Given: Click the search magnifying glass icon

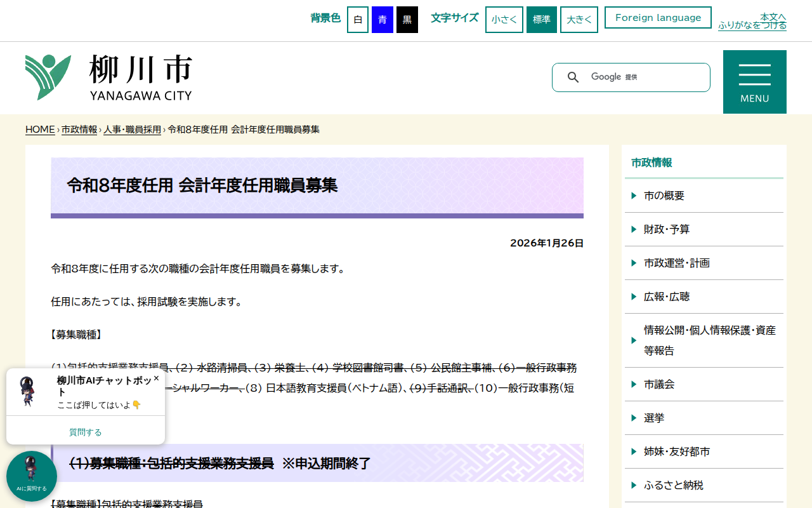Looking at the screenshot, I should click(x=573, y=77).
